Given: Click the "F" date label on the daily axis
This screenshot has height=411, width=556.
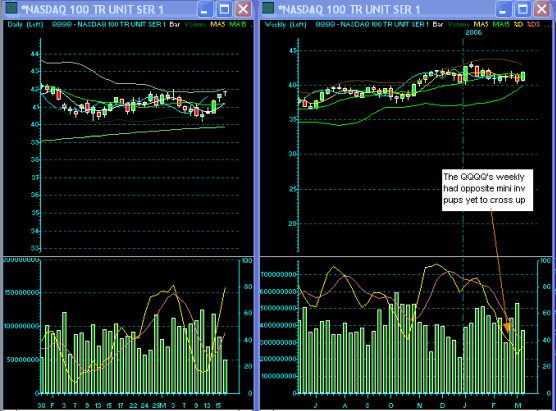Looking at the screenshot, I should [x=52, y=405].
